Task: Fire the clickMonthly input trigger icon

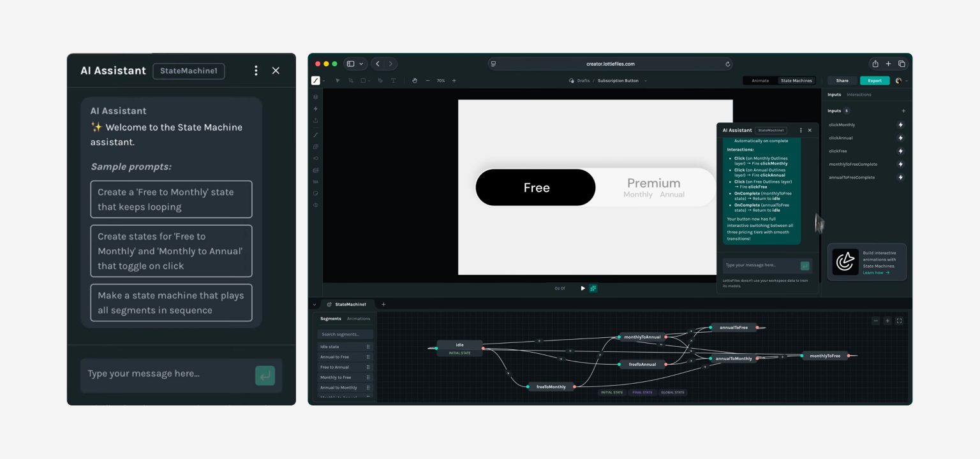Action: point(900,125)
